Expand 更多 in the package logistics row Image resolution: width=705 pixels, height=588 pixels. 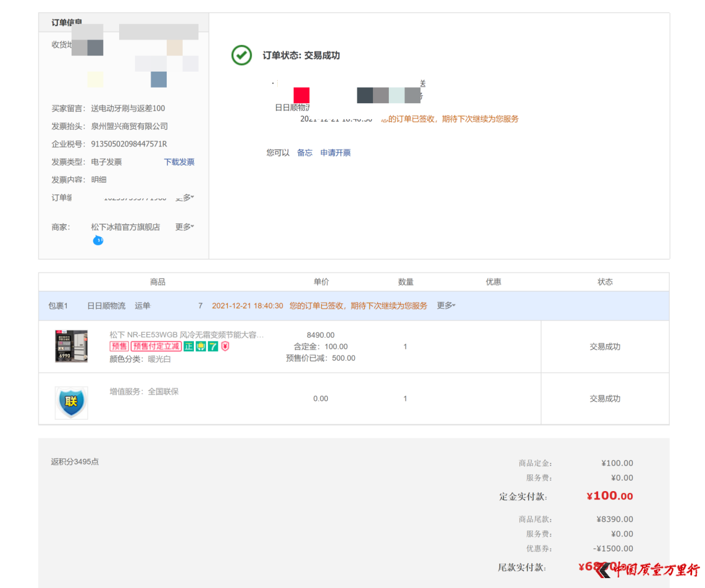click(446, 306)
